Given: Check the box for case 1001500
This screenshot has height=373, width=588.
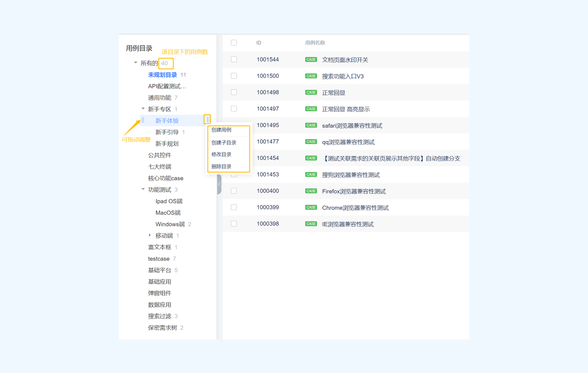Looking at the screenshot, I should pos(234,76).
